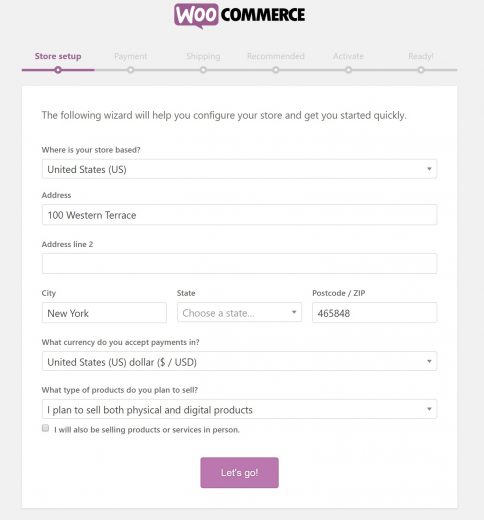This screenshot has height=520, width=484.
Task: Open the currency selection dropdown
Action: pos(239,361)
